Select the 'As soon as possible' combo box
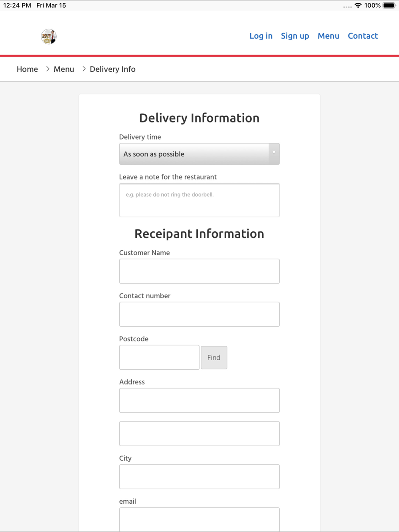 coord(199,154)
